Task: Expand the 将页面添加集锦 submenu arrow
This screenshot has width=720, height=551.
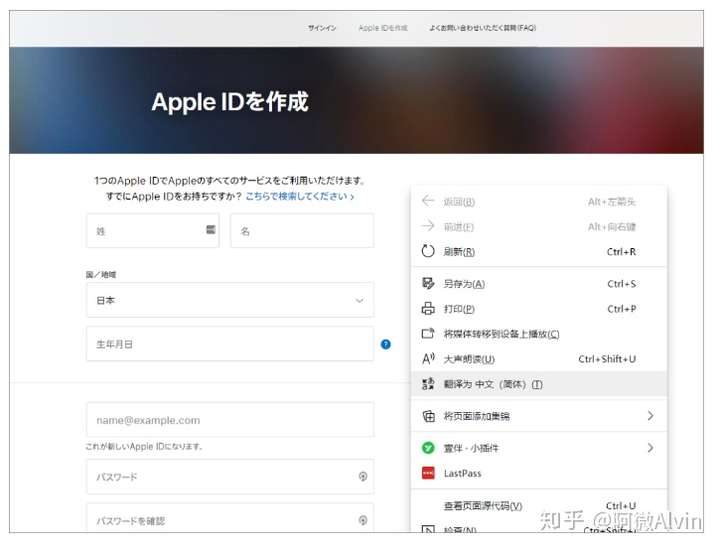Action: [650, 416]
